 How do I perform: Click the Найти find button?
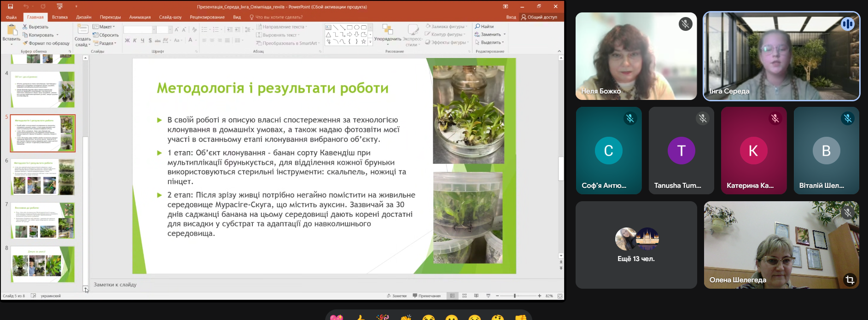pyautogui.click(x=484, y=26)
